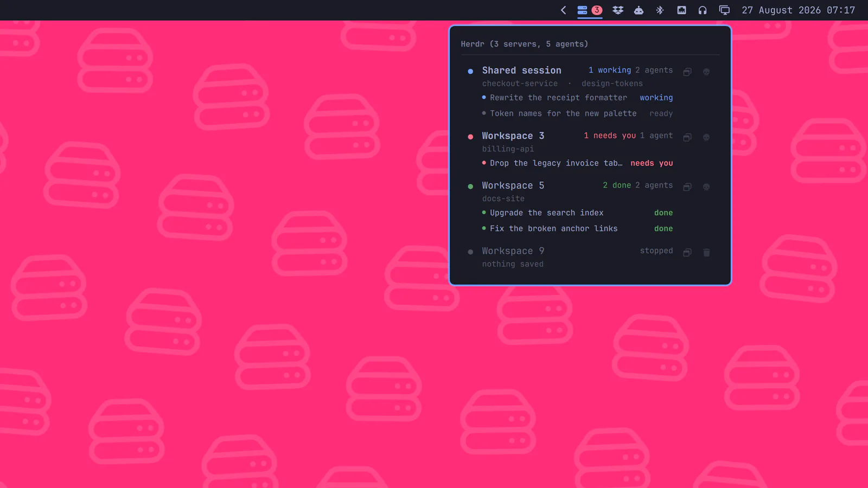
Task: Click '1 needs you 1 agent' summary
Action: coord(628,136)
